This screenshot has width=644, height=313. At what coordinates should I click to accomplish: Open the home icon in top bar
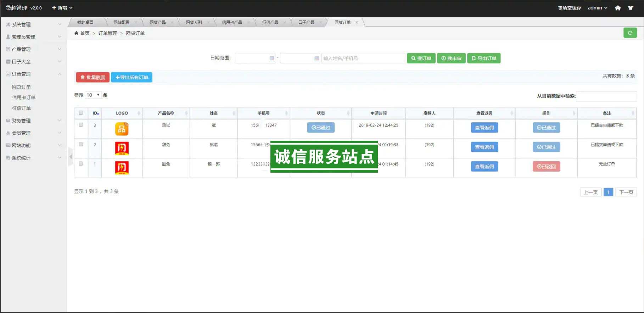pos(618,8)
